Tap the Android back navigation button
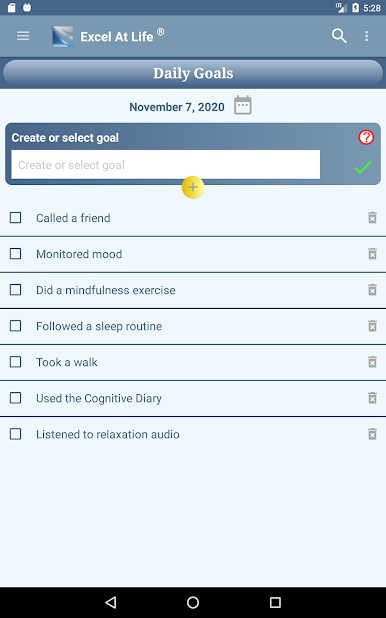Viewport: 386px width, 618px height. tap(111, 602)
